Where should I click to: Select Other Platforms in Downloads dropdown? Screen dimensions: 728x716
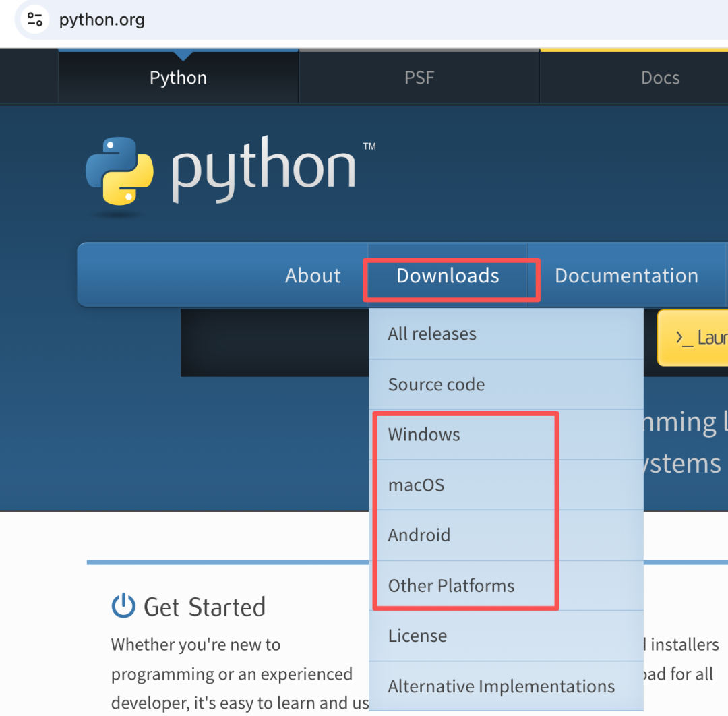pyautogui.click(x=506, y=586)
